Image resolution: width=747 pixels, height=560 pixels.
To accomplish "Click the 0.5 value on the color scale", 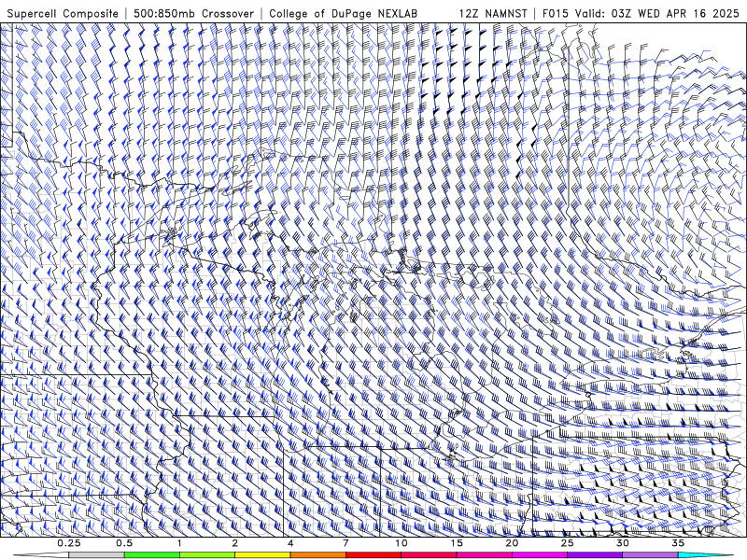I will [124, 543].
